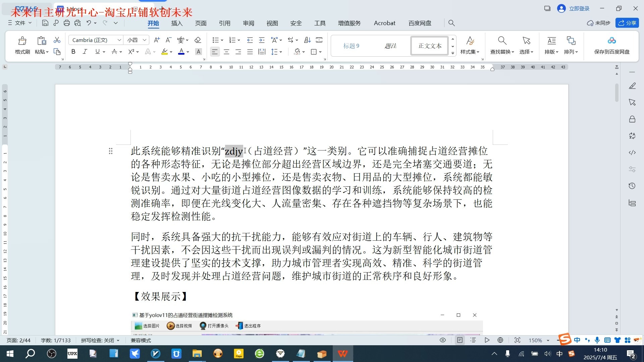644x362 pixels.
Task: Click the history clock icon in sidebar
Action: (632, 186)
